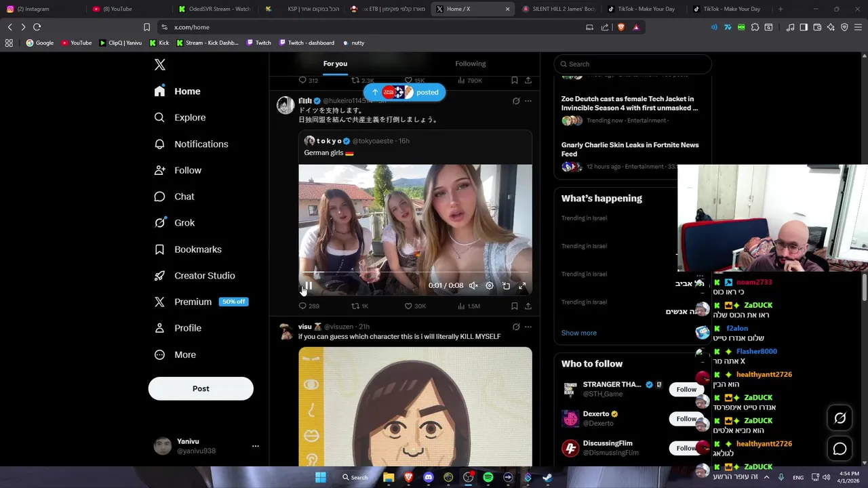Switch to the For you tab

click(335, 64)
